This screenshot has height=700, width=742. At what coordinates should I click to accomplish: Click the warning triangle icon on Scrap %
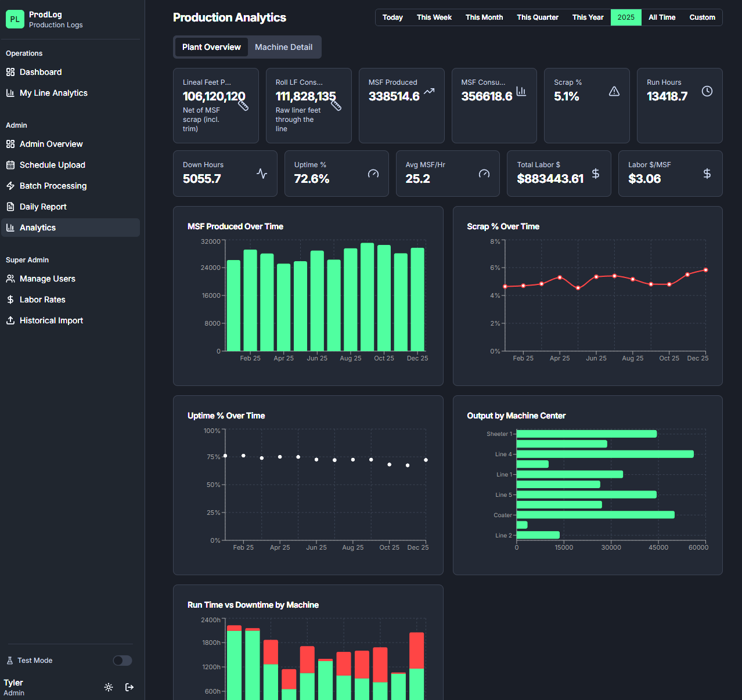point(614,91)
